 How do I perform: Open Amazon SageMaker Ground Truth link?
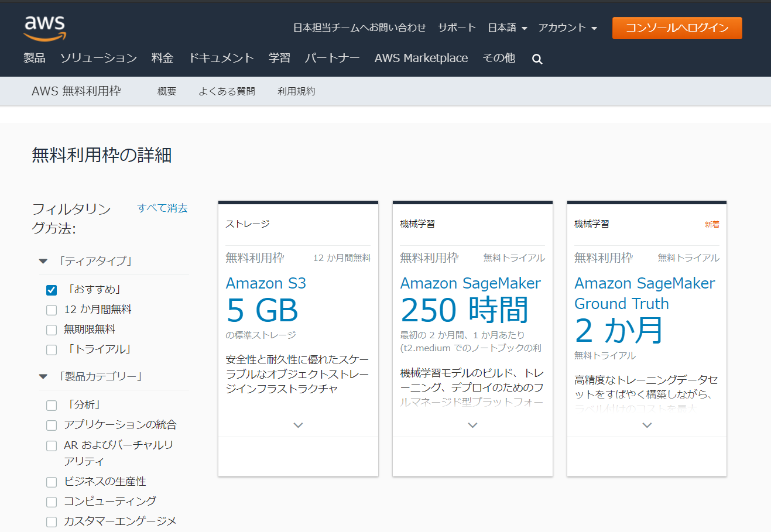coord(645,293)
